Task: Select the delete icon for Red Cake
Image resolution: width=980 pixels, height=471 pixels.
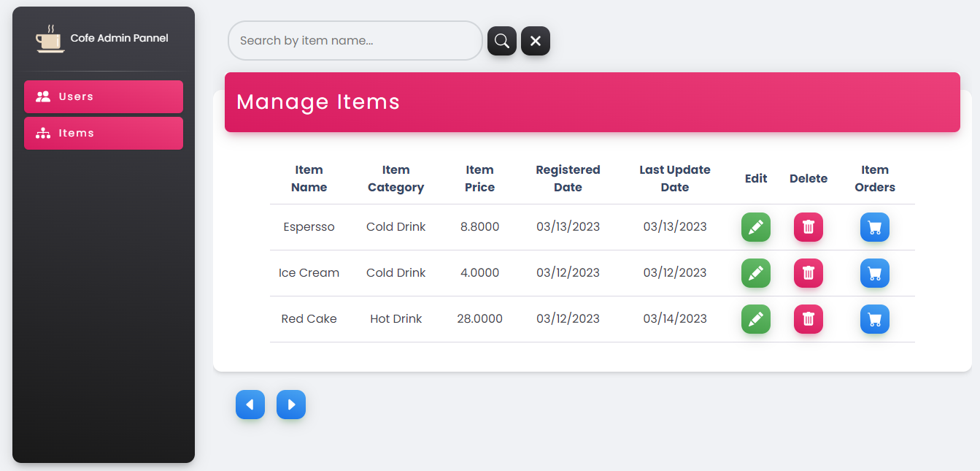Action: tap(808, 319)
